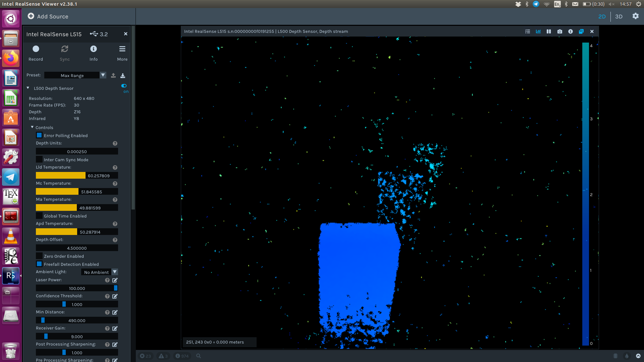Viewport: 644px width, 362px height.
Task: Select the pause stream icon in the depth stream toolbar
Action: pyautogui.click(x=549, y=31)
